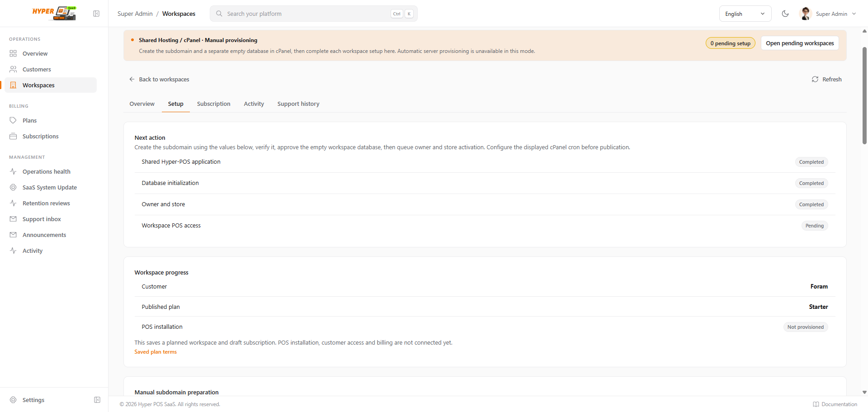Click the Retention reviews icon
This screenshot has height=412, width=868.
(x=13, y=203)
